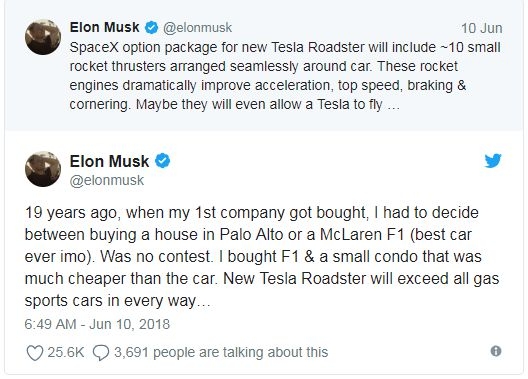
Task: Click the Twitter bird logo icon
Action: coord(493,161)
